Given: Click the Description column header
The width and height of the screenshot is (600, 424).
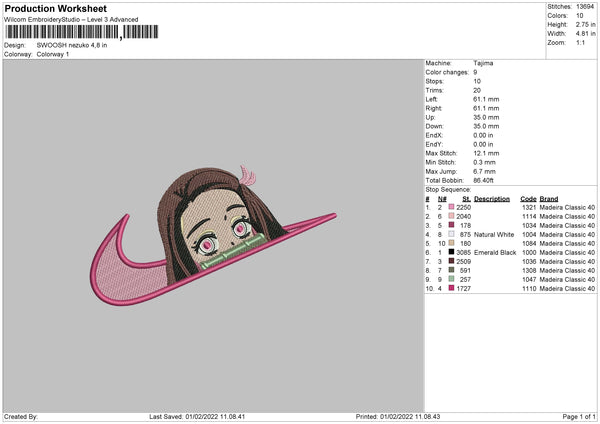Looking at the screenshot, I should (x=492, y=199).
